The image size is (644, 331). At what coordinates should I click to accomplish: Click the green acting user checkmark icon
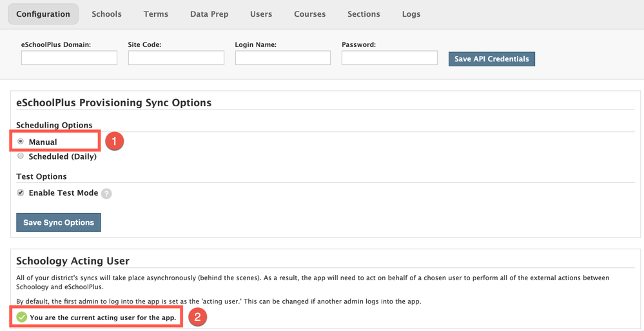[22, 317]
